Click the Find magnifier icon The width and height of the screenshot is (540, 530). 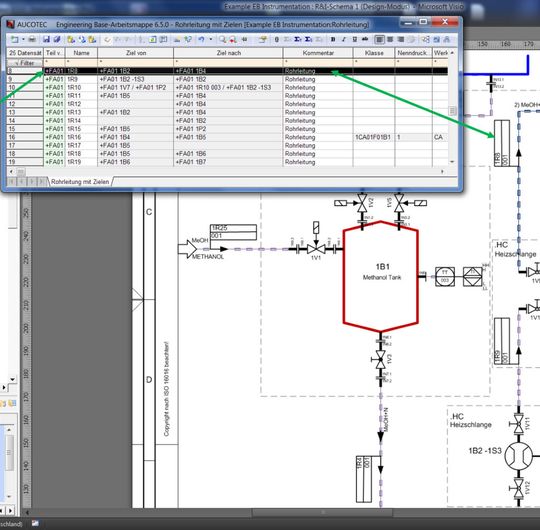click(222, 40)
